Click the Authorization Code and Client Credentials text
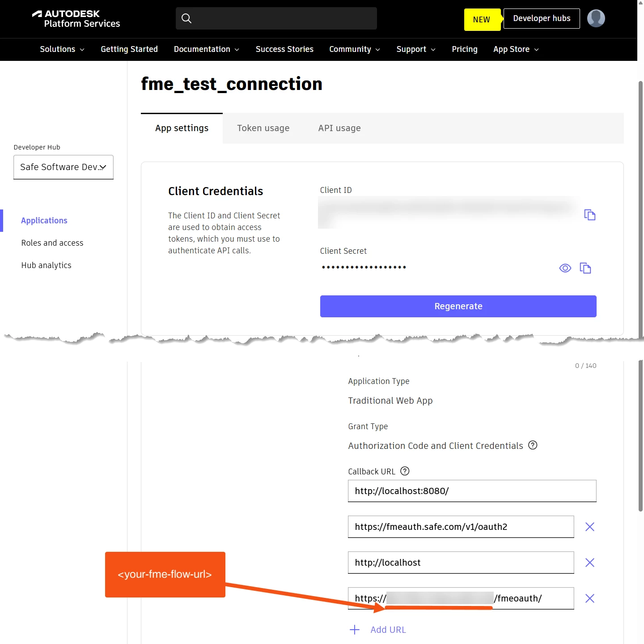 point(436,446)
